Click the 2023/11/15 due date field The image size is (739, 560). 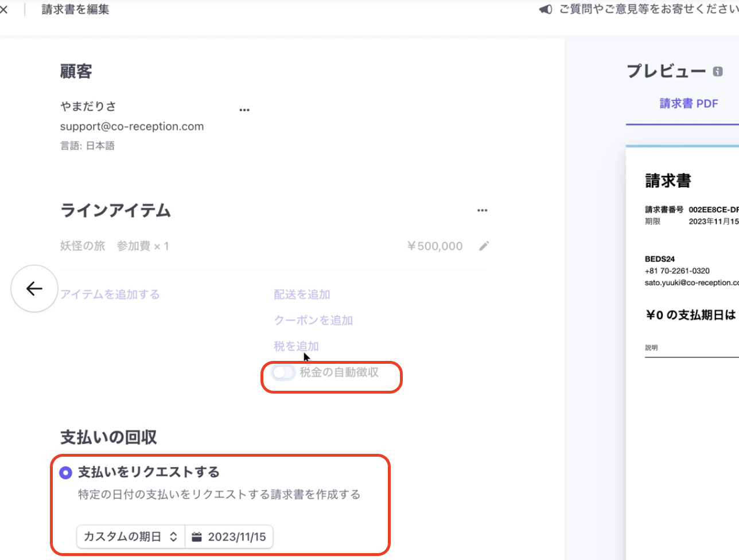(x=236, y=537)
